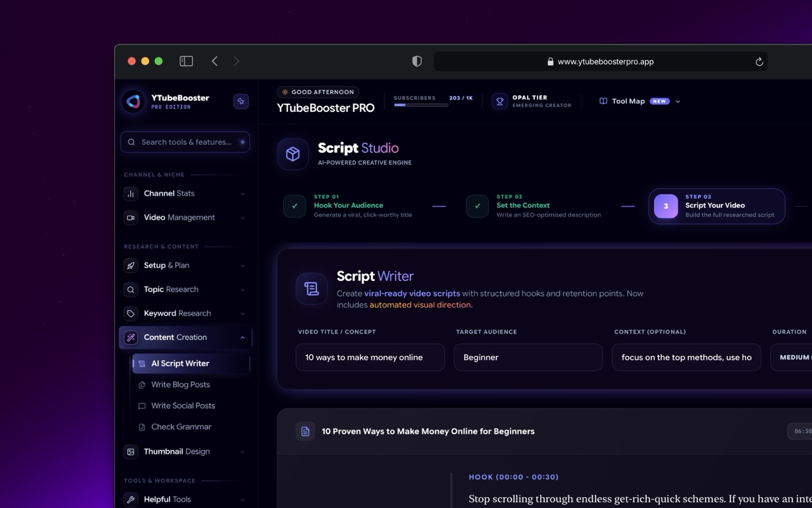Click the browser address bar URL
This screenshot has height=508, width=812.
coord(605,62)
